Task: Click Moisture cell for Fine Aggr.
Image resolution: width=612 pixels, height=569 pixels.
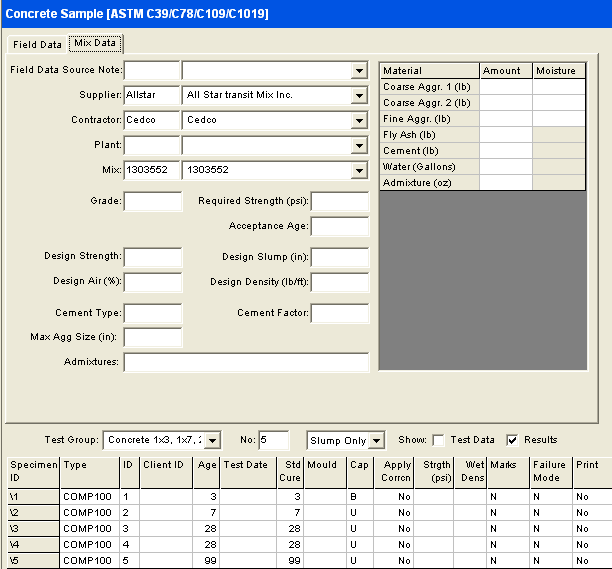Action: click(x=559, y=119)
